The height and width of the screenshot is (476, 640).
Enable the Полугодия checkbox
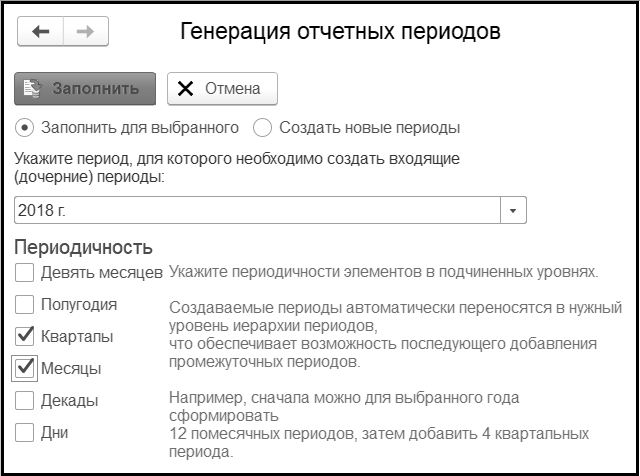[25, 304]
